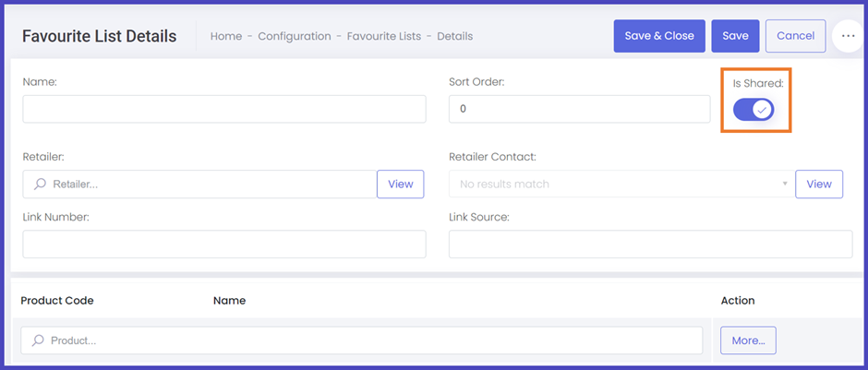Open the Retailer Contact combo box
This screenshot has width=868, height=370.
click(621, 185)
